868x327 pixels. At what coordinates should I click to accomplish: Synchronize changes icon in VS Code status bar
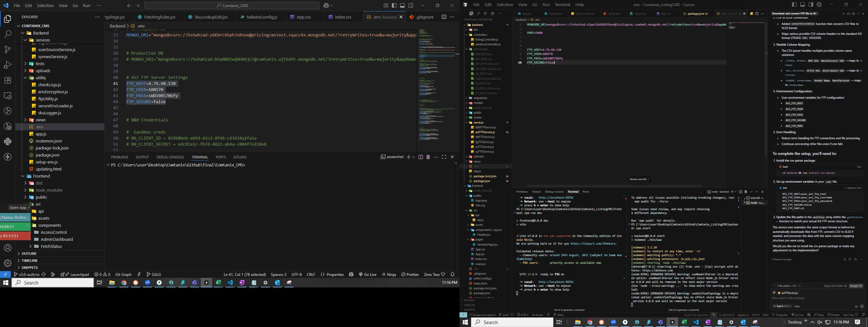(43, 274)
